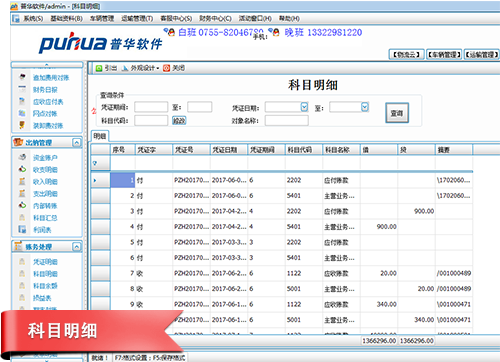The width and height of the screenshot is (500, 362).
Task: Click the 支出明细 sidebar icon
Action: [22, 193]
